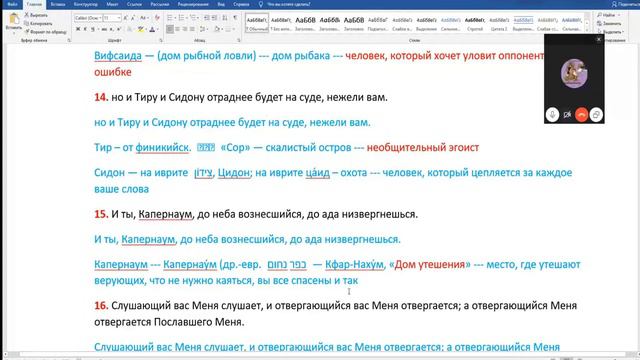Select the Strict (Строгий) style
Viewport: 640px width, 360px height.
(x=475, y=23)
